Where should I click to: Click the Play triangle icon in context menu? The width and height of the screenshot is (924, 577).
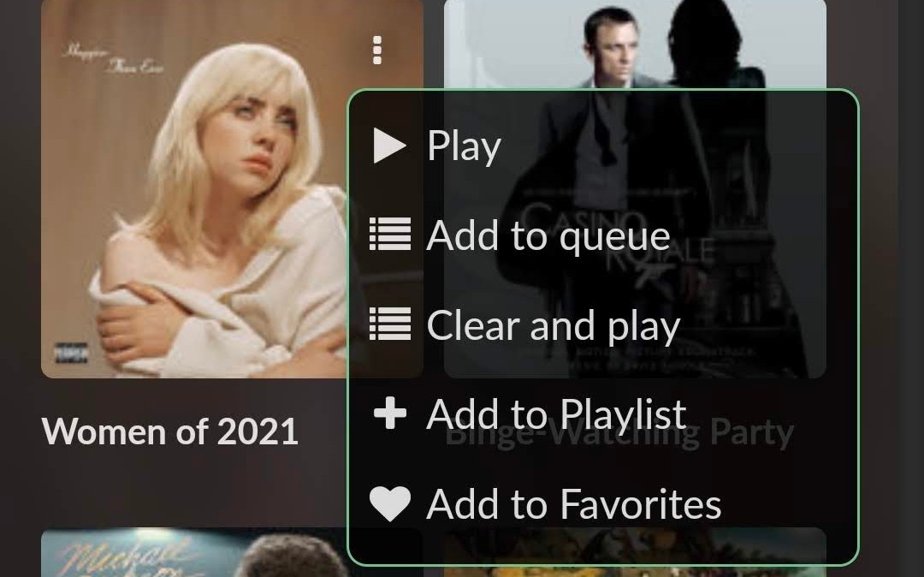click(x=389, y=146)
